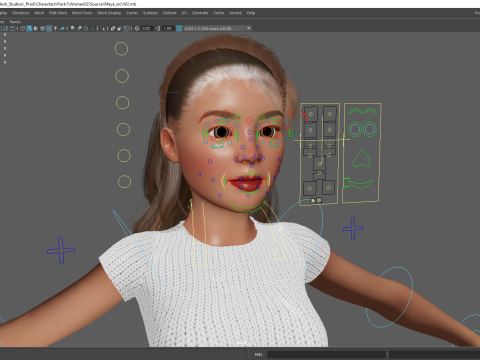
Task: Open the Help menu
Action: (251, 13)
